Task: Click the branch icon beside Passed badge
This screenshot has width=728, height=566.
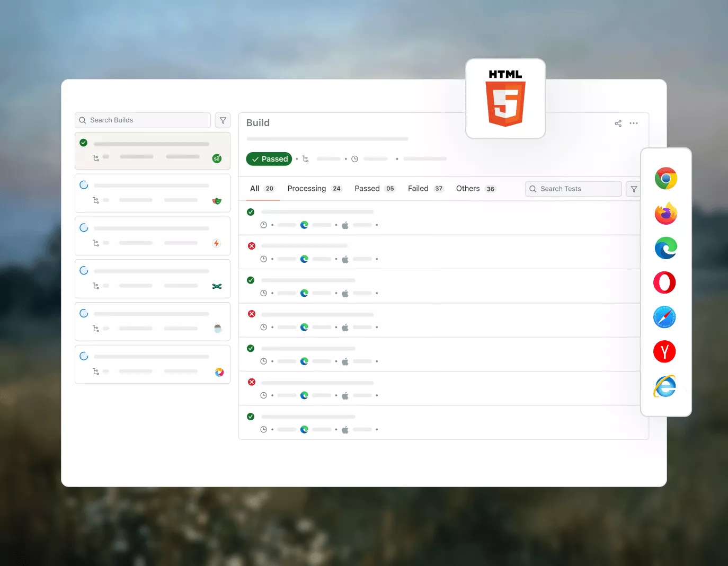Action: 306,158
